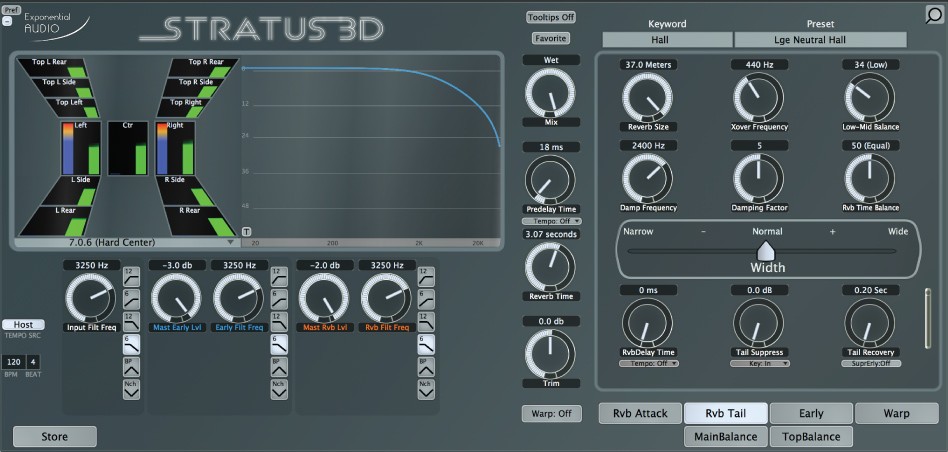Click the Mix knob
The image size is (948, 452).
550,92
